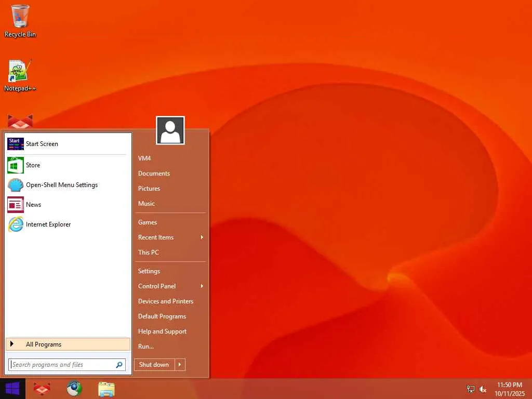Open shutdown options arrow

click(x=180, y=365)
